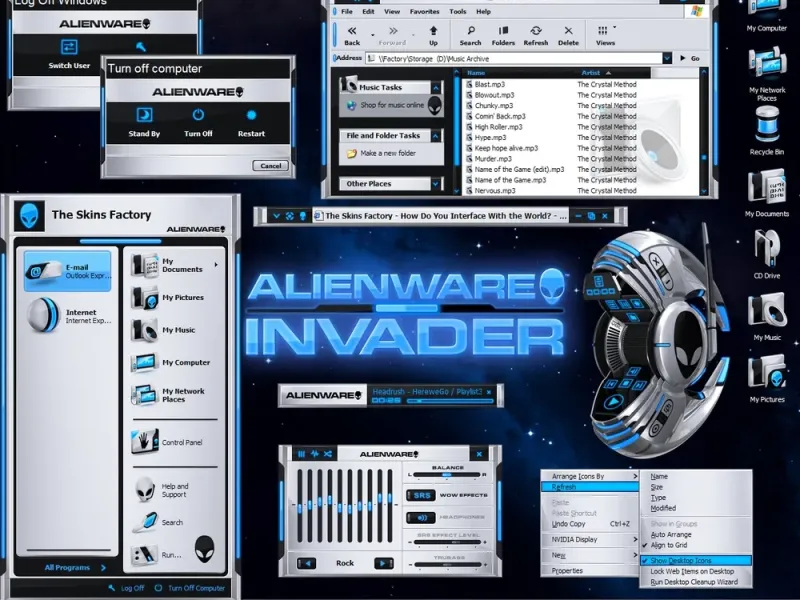Sort by the Artist column header
The height and width of the screenshot is (600, 800).
[594, 73]
